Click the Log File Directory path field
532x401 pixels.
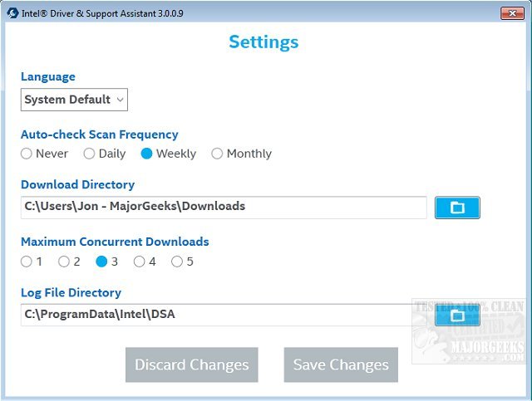(x=224, y=315)
